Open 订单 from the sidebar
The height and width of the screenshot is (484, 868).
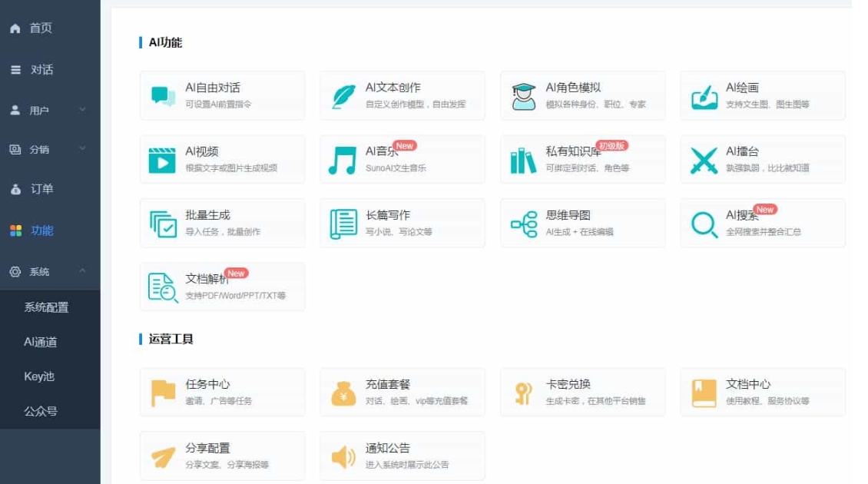click(41, 189)
